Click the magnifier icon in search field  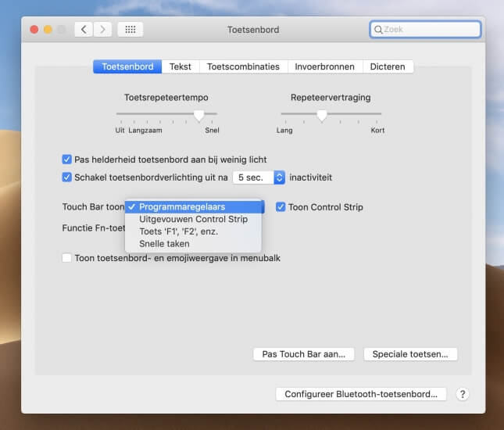379,30
